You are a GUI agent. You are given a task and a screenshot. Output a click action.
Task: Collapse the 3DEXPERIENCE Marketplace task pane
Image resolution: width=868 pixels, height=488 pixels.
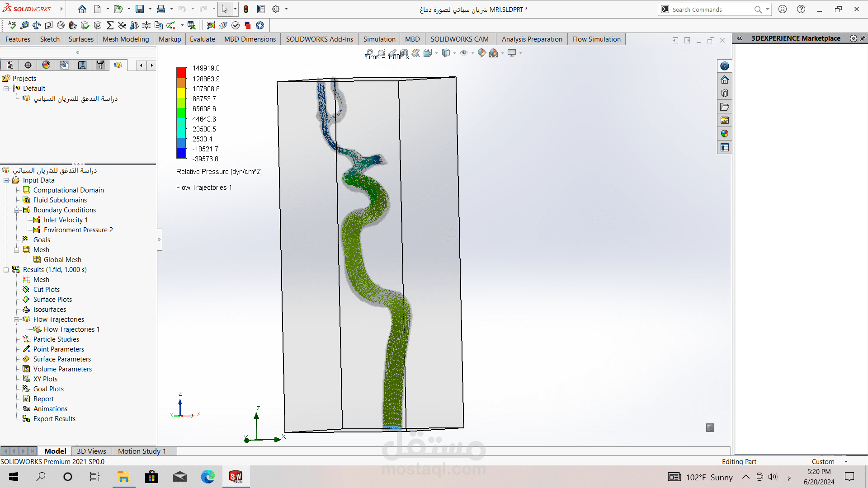[x=740, y=38]
